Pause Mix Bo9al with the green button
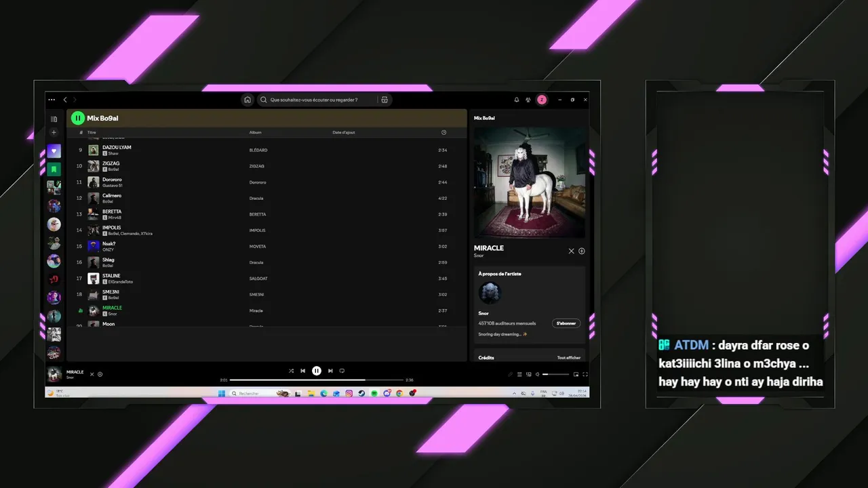The height and width of the screenshot is (488, 868). (78, 118)
